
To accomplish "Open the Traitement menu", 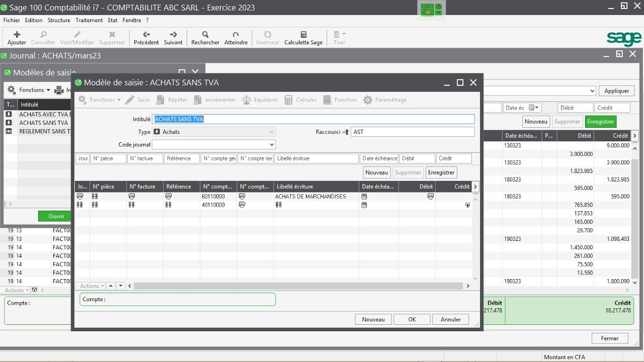I will 89,20.
